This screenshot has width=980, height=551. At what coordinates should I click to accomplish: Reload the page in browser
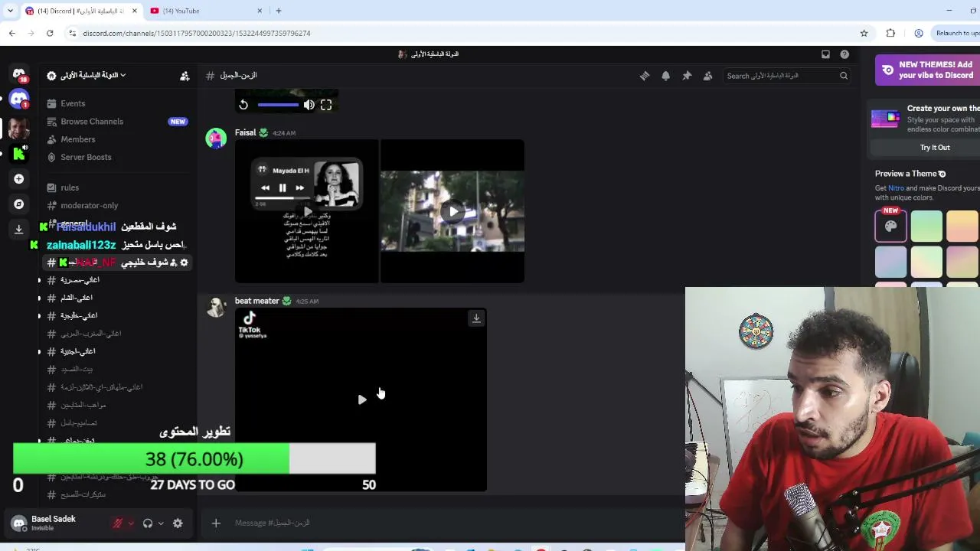(50, 33)
